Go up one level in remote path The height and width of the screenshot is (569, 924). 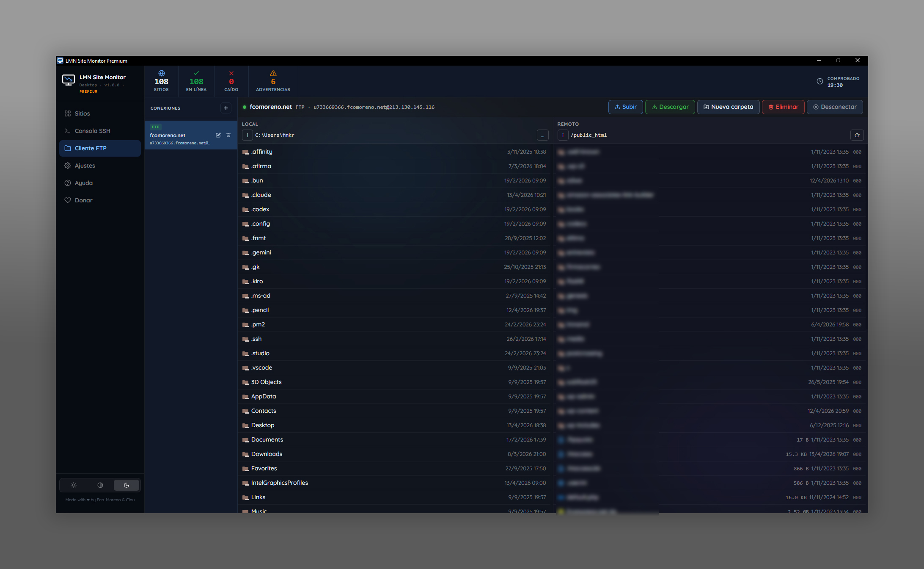pos(563,135)
